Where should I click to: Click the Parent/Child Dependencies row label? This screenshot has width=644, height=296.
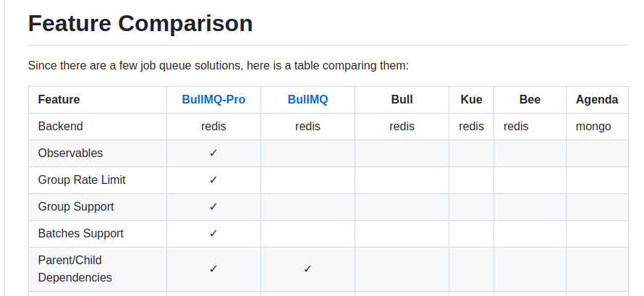75,268
